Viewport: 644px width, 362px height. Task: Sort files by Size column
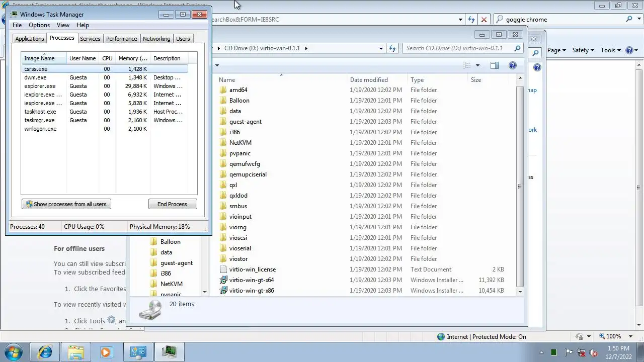pos(487,80)
